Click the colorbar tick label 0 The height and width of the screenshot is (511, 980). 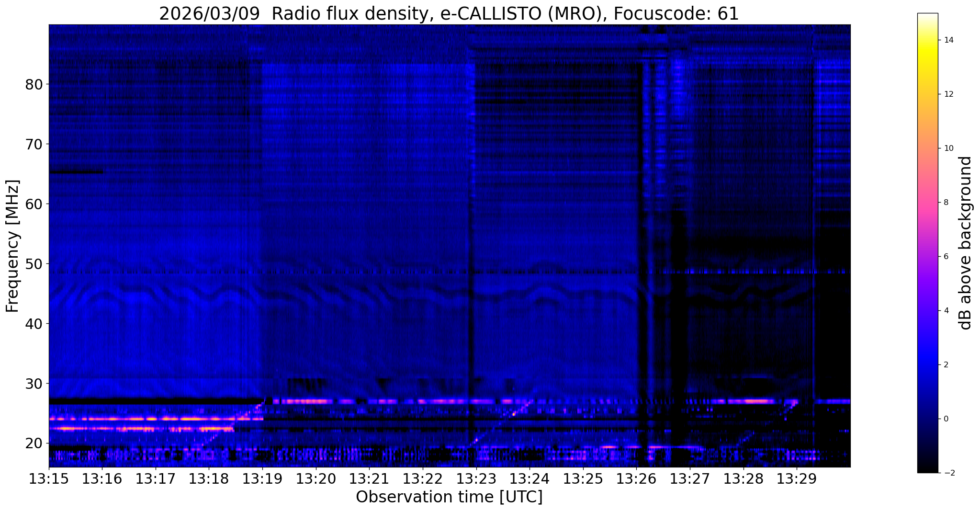pyautogui.click(x=946, y=419)
